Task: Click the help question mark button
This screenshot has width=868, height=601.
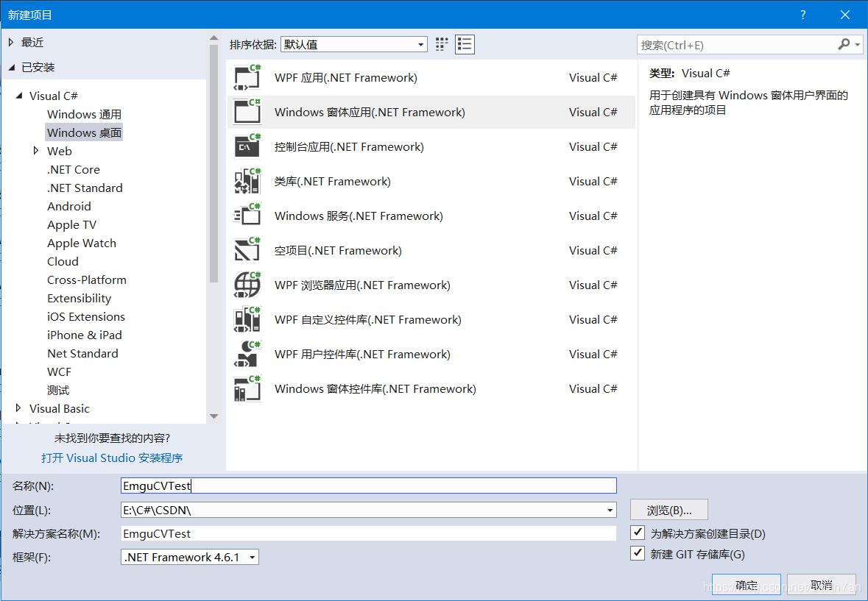Action: [x=802, y=15]
